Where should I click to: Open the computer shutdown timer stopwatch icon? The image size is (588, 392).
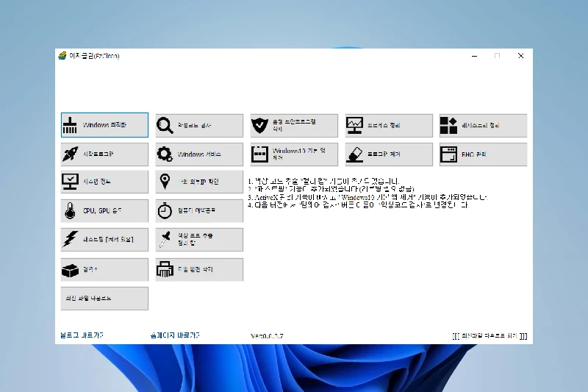tap(165, 212)
